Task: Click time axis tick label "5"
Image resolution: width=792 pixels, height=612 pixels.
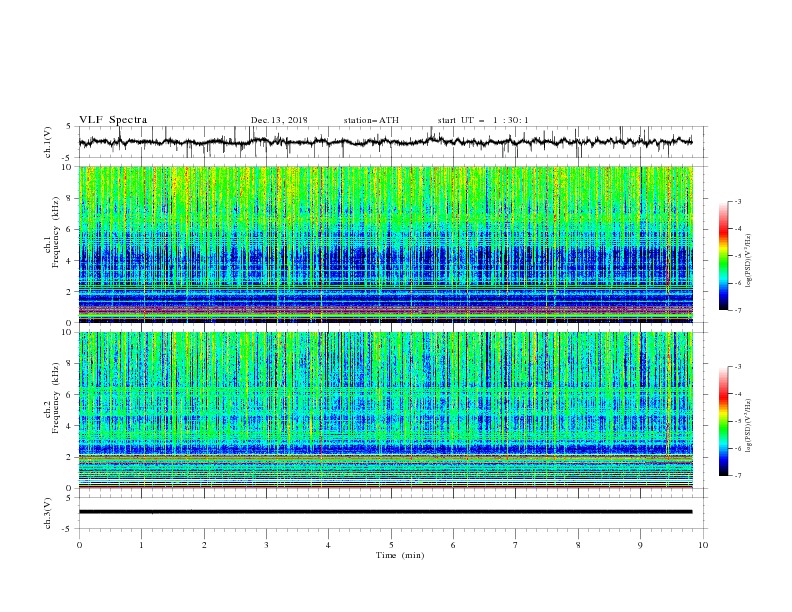Action: pyautogui.click(x=391, y=545)
